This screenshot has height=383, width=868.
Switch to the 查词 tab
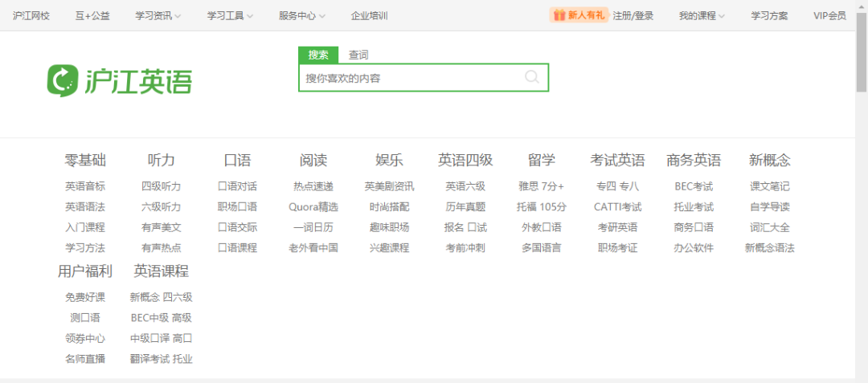(x=358, y=55)
